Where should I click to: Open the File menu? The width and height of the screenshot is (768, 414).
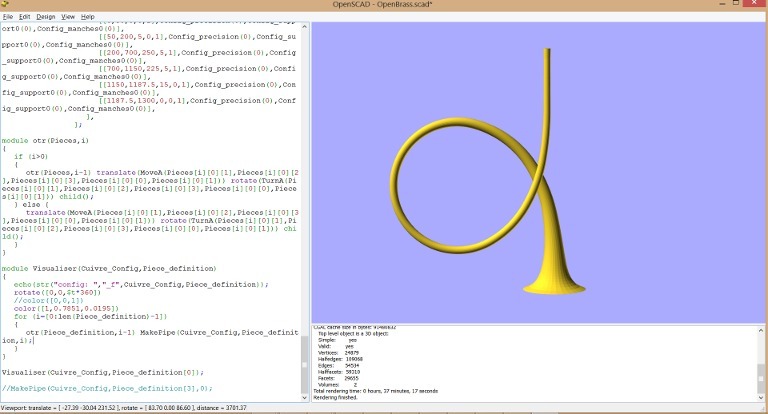[x=8, y=17]
